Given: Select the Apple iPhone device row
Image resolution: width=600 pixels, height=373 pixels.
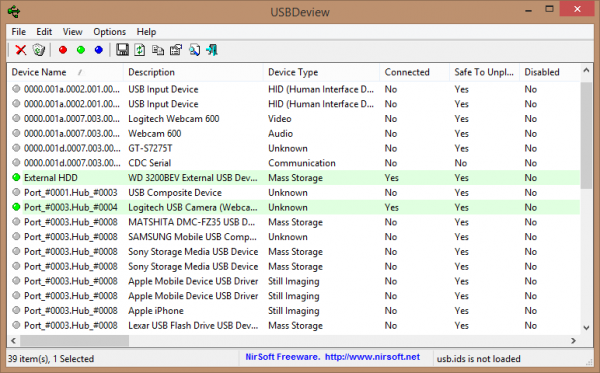Looking at the screenshot, I should tap(293, 311).
